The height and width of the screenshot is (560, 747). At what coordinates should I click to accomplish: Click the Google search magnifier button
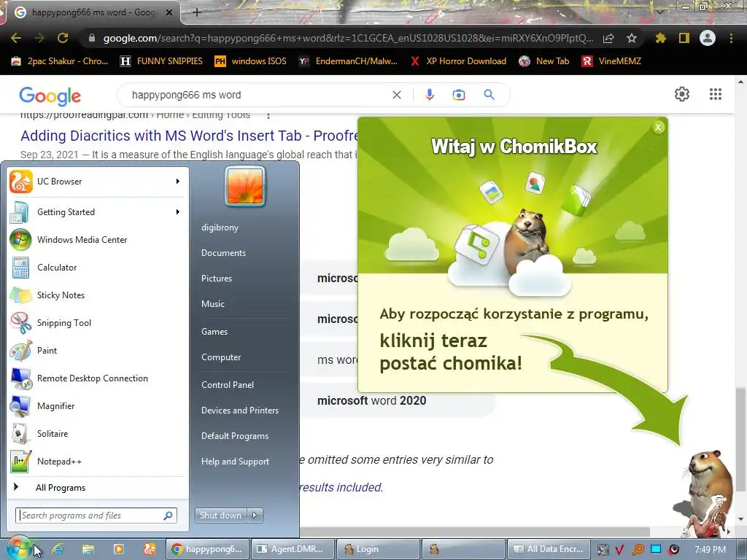pos(489,95)
